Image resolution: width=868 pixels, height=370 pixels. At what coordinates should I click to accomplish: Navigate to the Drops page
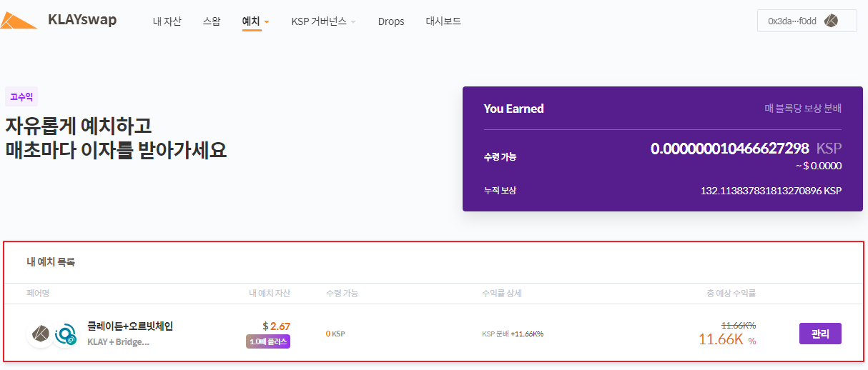pos(391,21)
